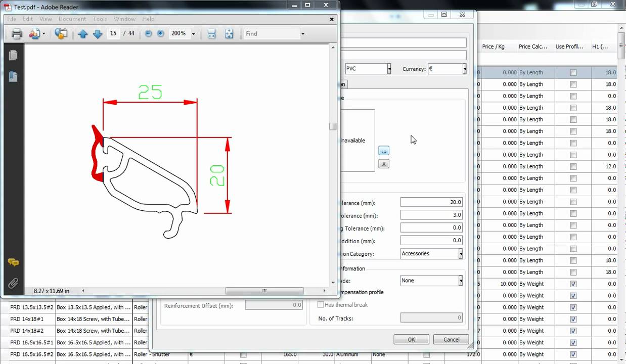Click the PDF horizontal scrollbar thumb
The height and width of the screenshot is (364, 626).
(x=264, y=291)
